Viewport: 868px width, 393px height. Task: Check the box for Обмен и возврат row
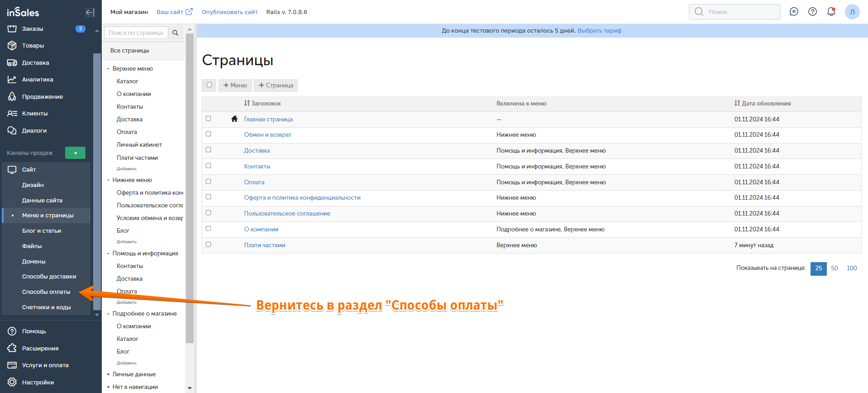209,134
